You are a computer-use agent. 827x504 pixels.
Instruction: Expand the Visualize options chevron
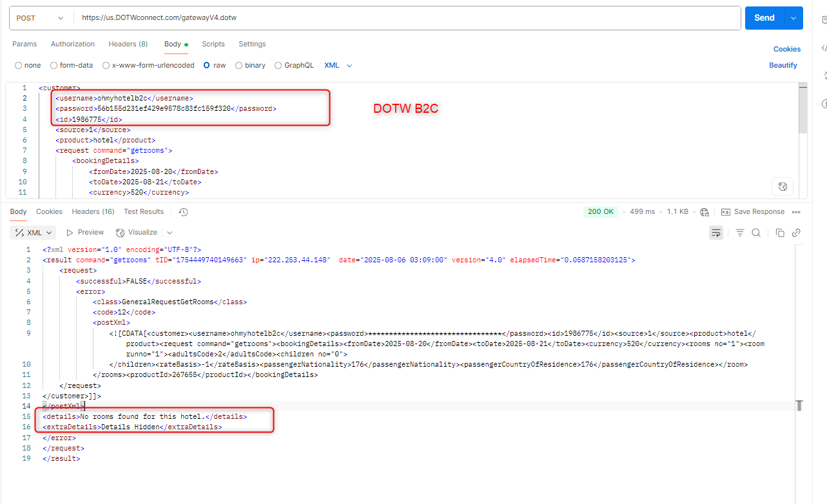[170, 233]
